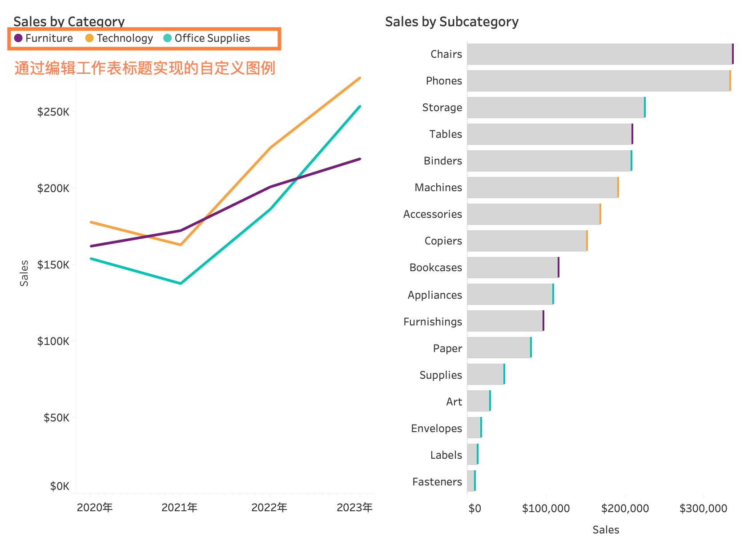The width and height of the screenshot is (756, 545).
Task: Click the Binders sales bar
Action: (x=549, y=161)
